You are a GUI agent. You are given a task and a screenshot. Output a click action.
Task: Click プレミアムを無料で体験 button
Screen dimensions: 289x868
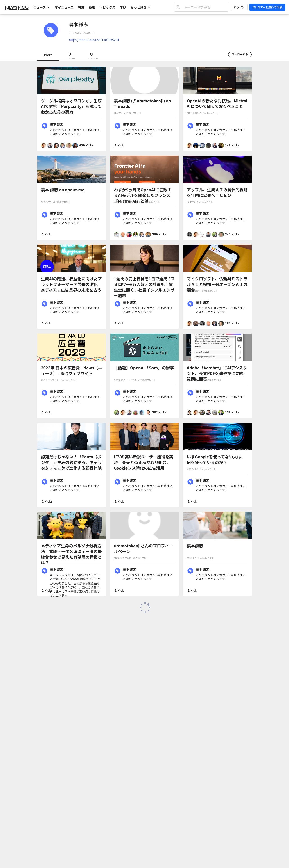(267, 7)
